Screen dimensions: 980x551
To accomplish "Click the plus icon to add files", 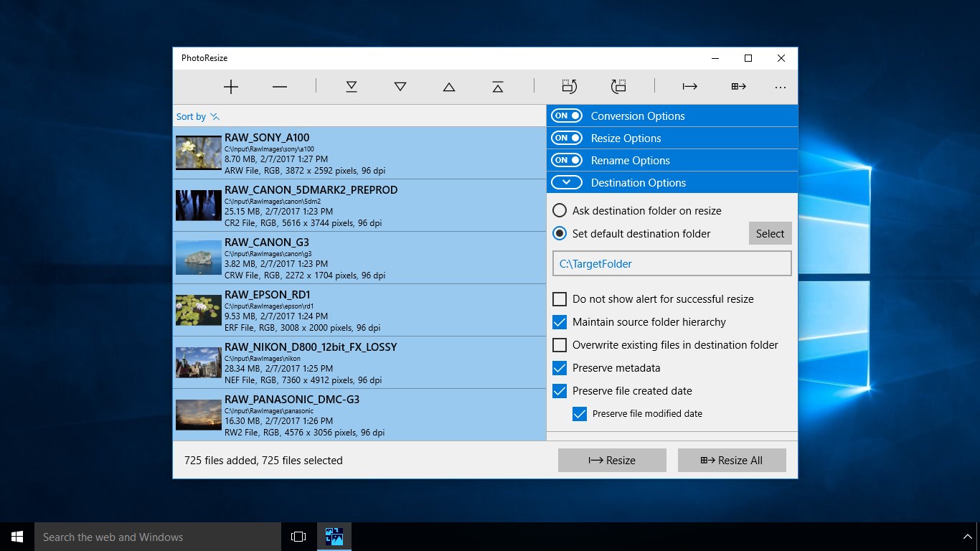I will (x=231, y=87).
